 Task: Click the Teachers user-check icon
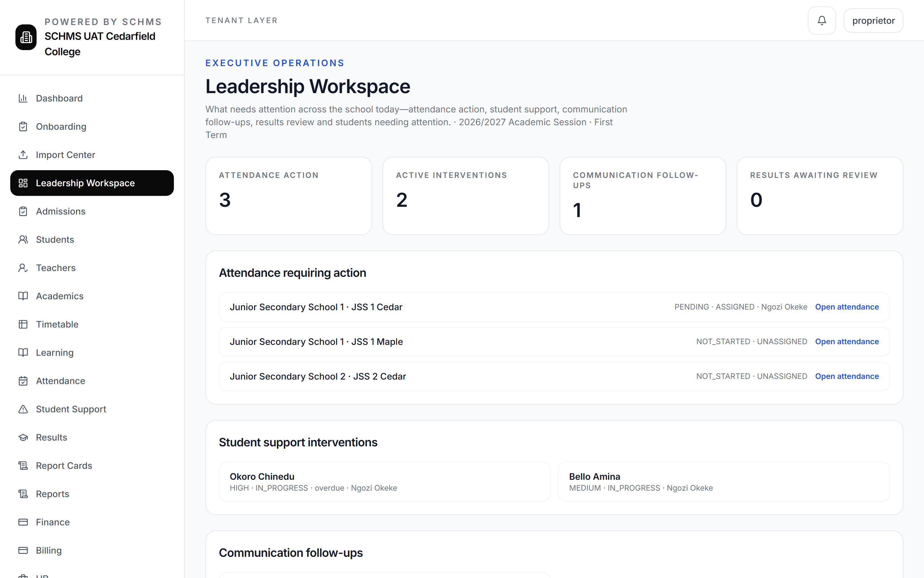point(23,268)
